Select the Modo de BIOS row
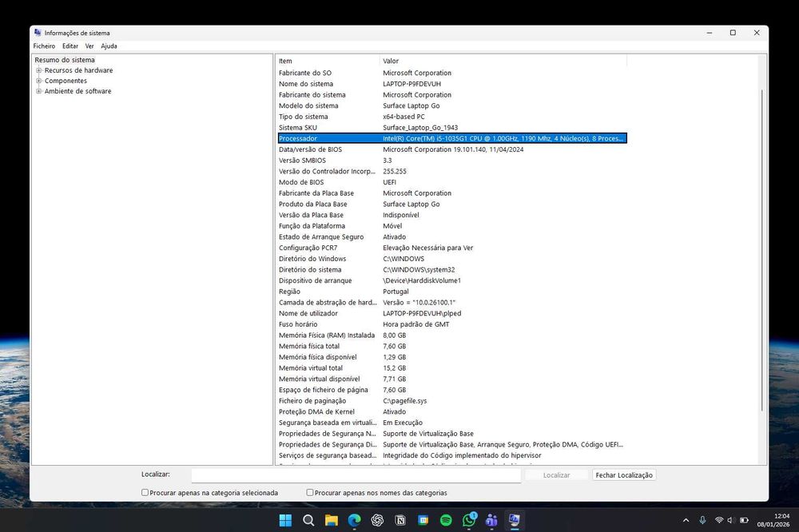 point(452,182)
